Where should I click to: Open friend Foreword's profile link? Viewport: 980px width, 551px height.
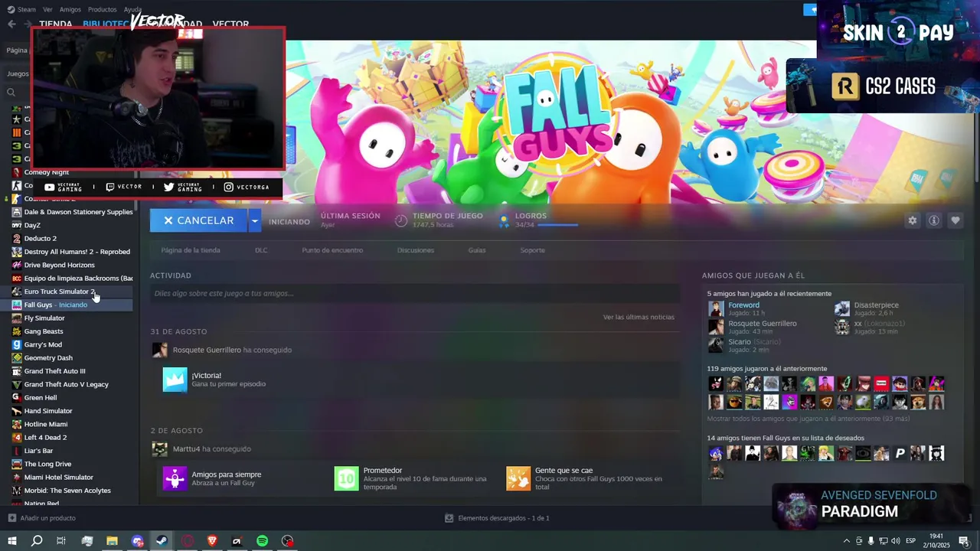(x=743, y=305)
